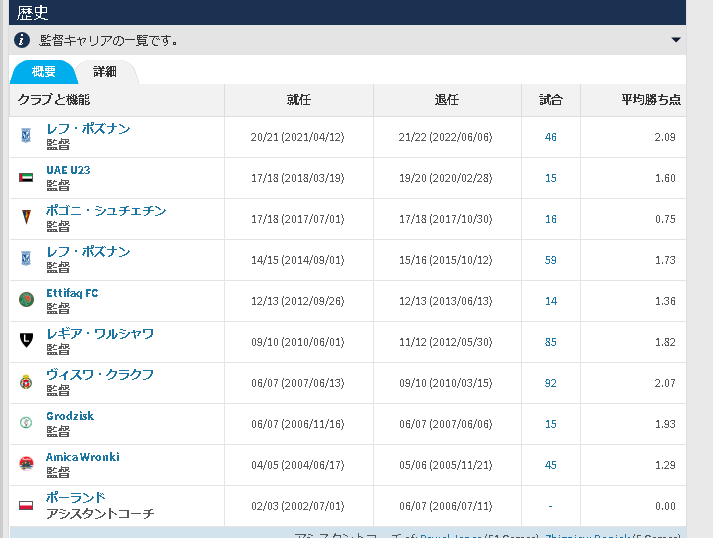Switch to the 概要 tab
This screenshot has height=538, width=713.
44,72
